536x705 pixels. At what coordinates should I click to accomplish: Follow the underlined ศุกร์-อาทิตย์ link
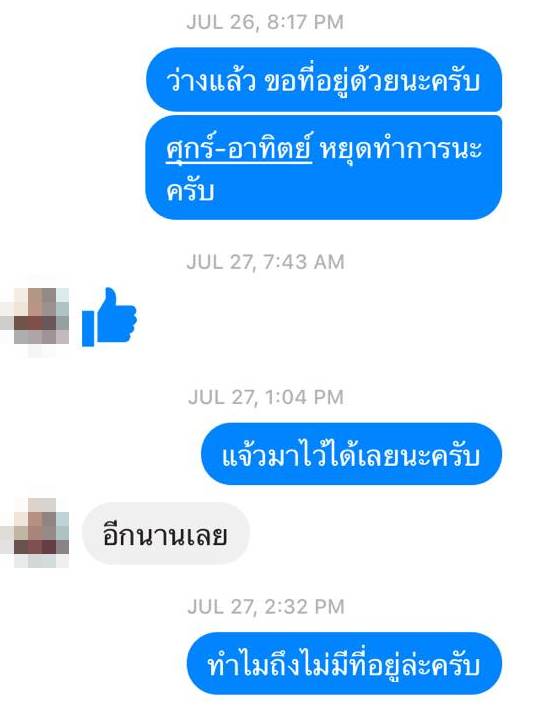pos(239,147)
